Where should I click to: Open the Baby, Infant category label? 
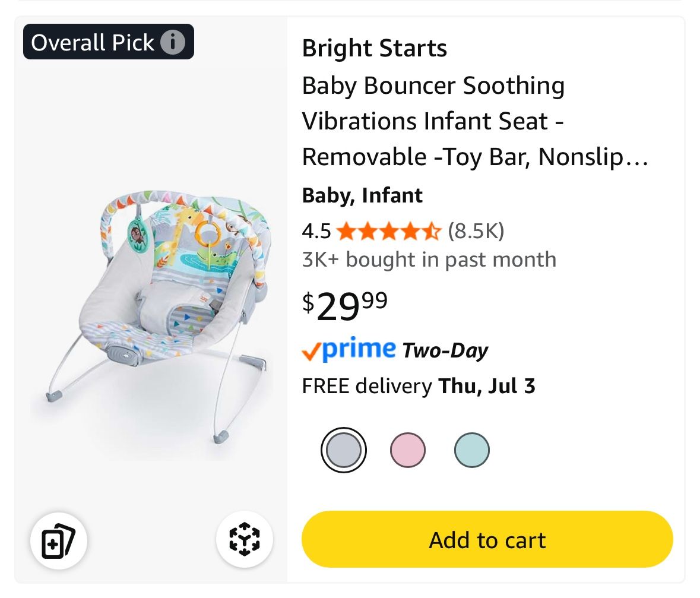362,195
